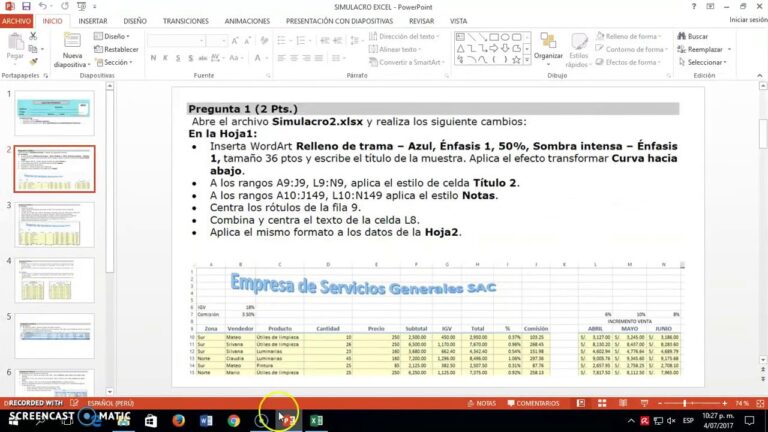Toggle the NOTAS pane in status bar
The height and width of the screenshot is (432, 768).
pos(480,403)
